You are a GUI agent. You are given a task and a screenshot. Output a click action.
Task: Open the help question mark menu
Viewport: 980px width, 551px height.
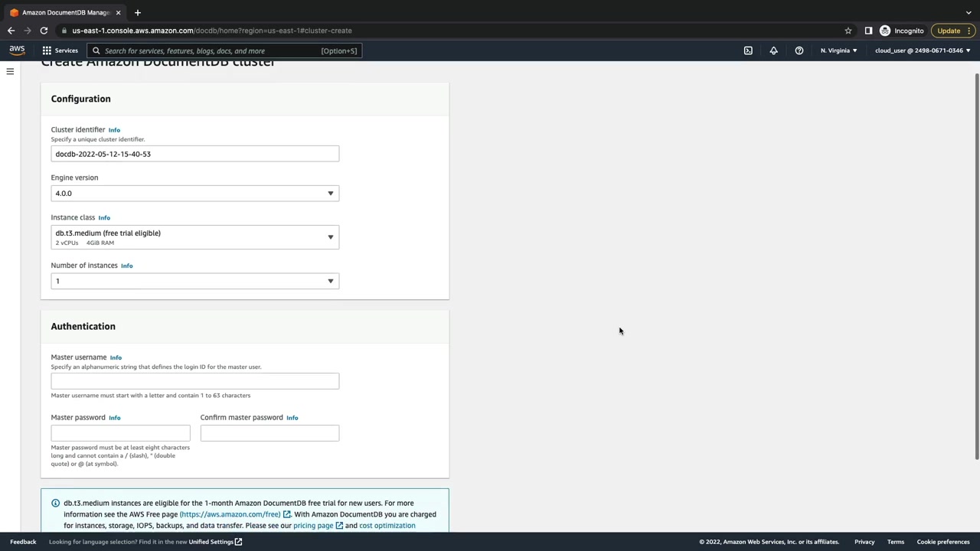click(x=799, y=51)
